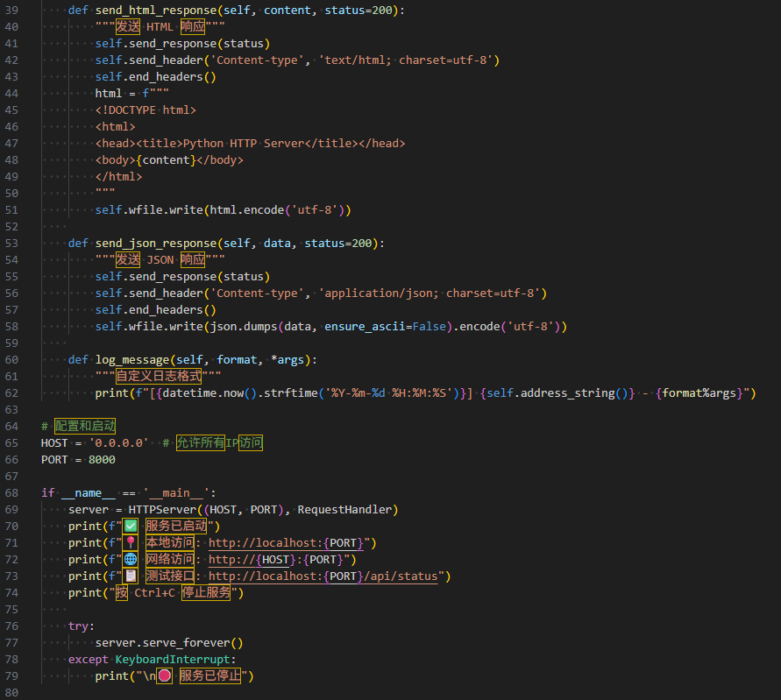Click the closing </html> tag text

(x=118, y=177)
